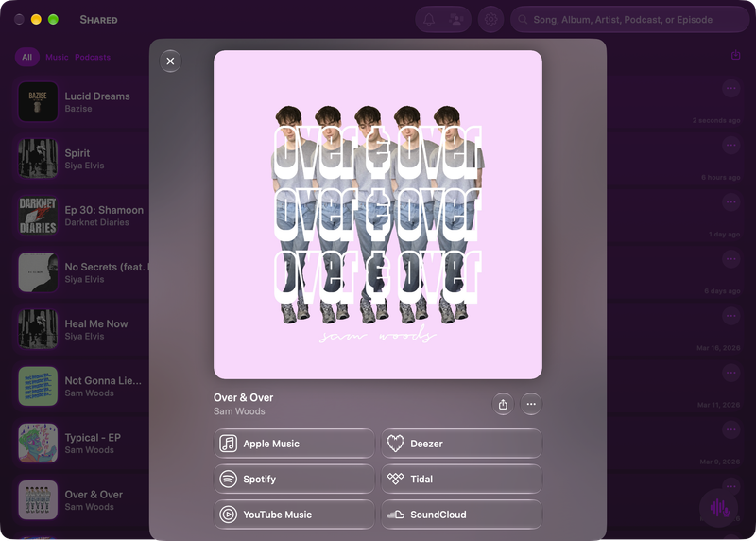Screen dimensions: 756x541
Task: Open more options for the Spirit row
Action: pyautogui.click(x=731, y=146)
